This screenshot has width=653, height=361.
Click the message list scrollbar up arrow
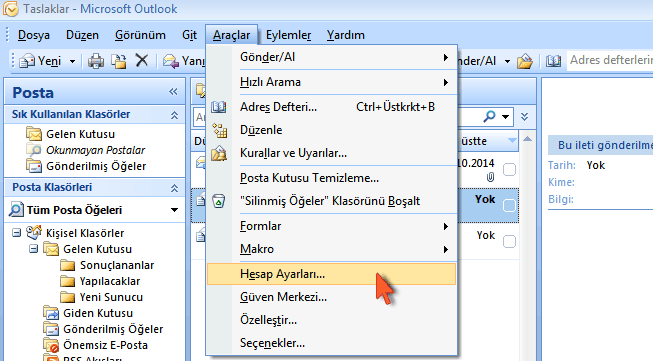point(527,139)
